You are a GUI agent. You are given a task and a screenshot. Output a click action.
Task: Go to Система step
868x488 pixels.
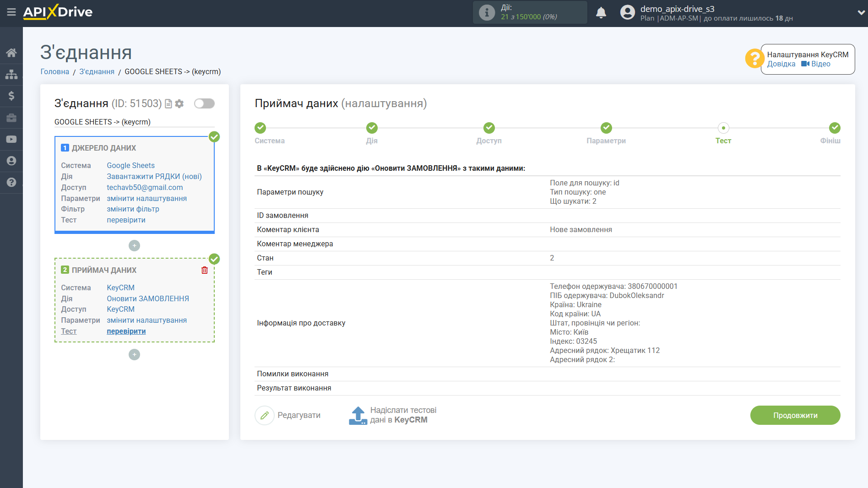(x=260, y=128)
